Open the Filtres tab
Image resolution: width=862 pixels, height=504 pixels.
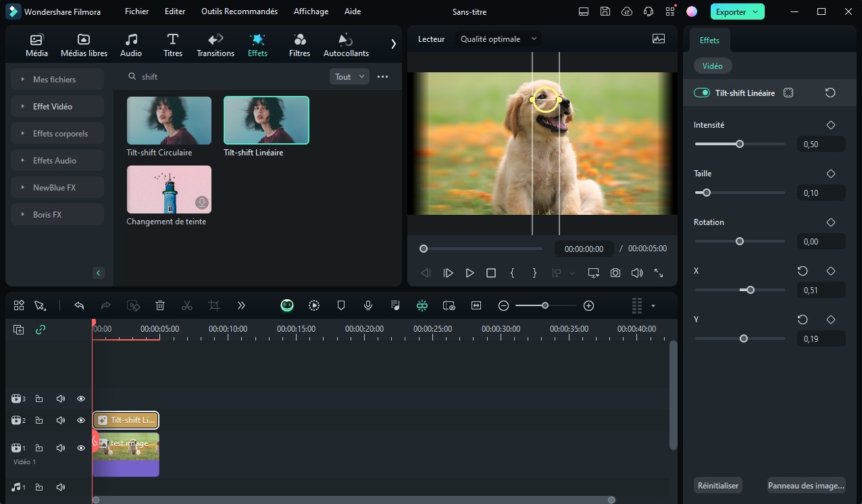click(299, 45)
